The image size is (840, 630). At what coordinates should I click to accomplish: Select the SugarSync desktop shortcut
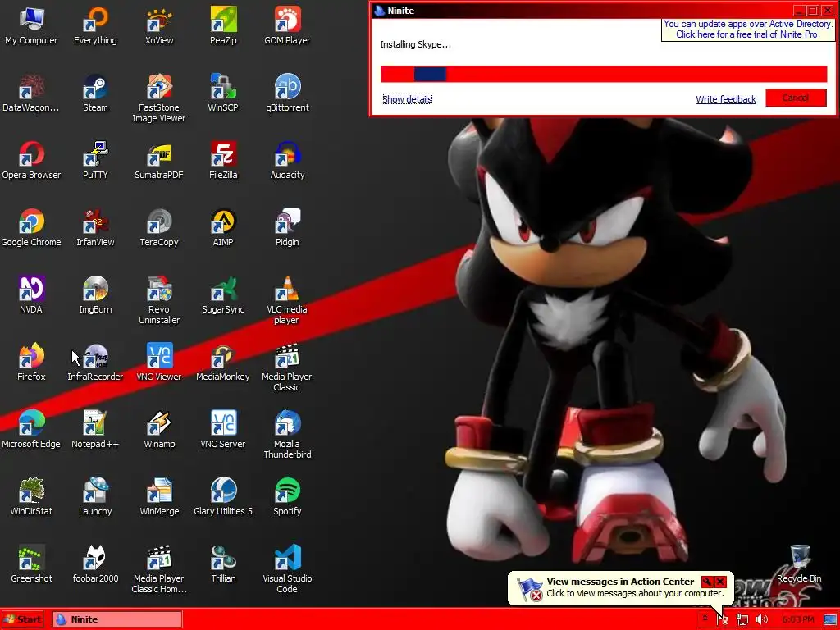(223, 294)
